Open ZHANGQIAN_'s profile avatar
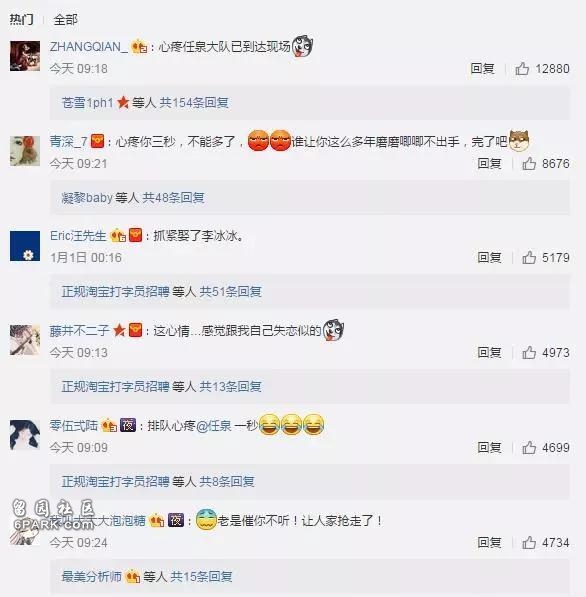Screen dimensions: 586x597 tap(25, 56)
